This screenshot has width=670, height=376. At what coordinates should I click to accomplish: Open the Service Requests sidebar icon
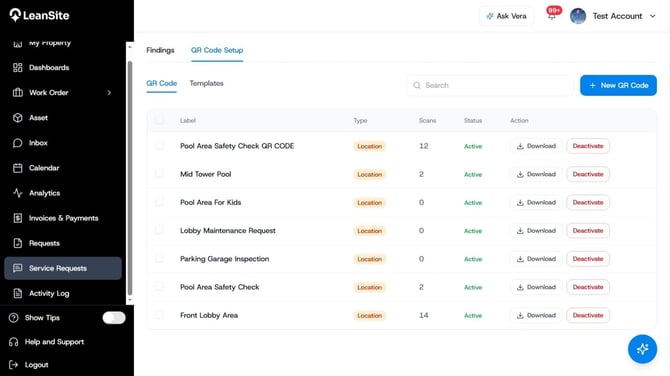(18, 268)
